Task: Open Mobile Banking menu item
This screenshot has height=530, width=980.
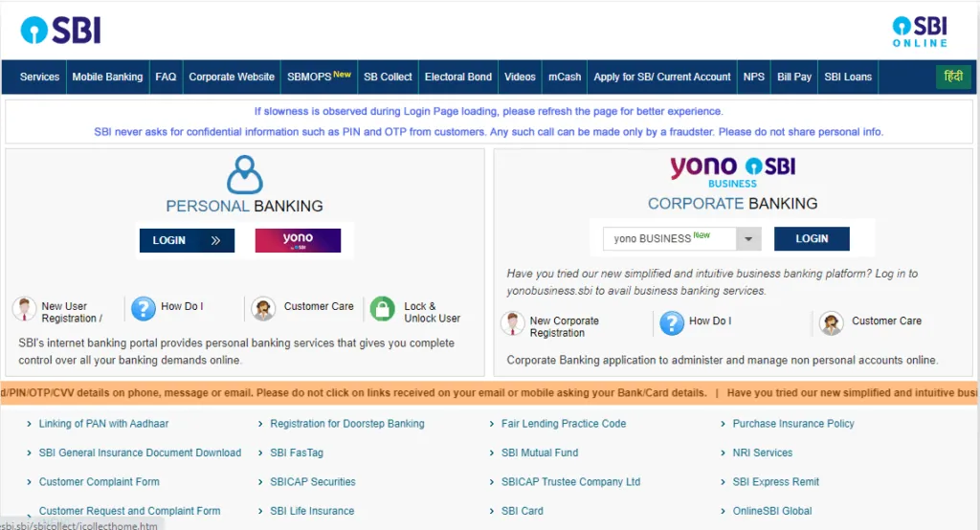Action: (x=107, y=77)
